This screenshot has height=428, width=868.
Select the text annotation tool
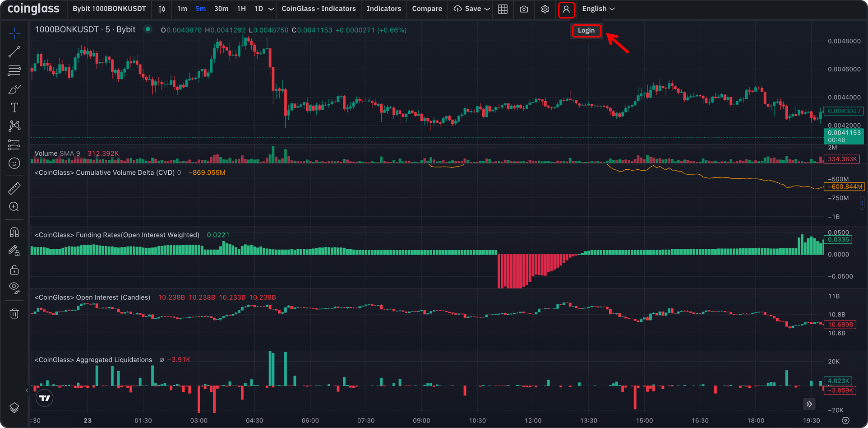click(x=14, y=107)
